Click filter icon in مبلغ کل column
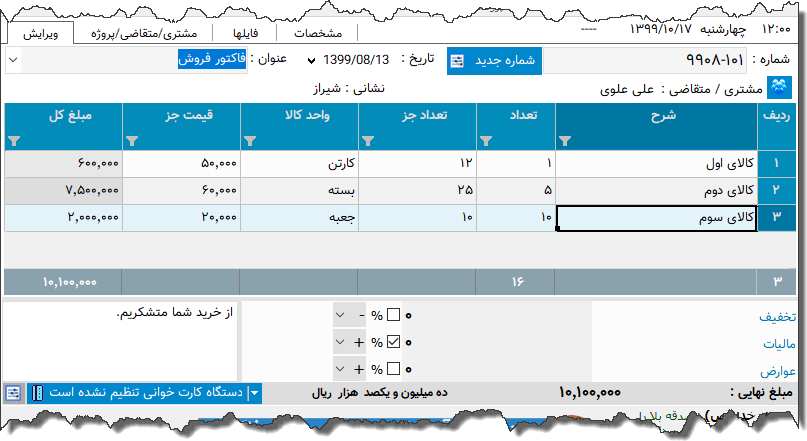This screenshot has width=807, height=441. click(x=14, y=141)
